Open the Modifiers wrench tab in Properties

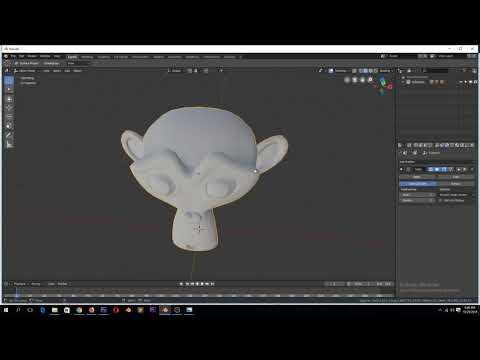443,145
